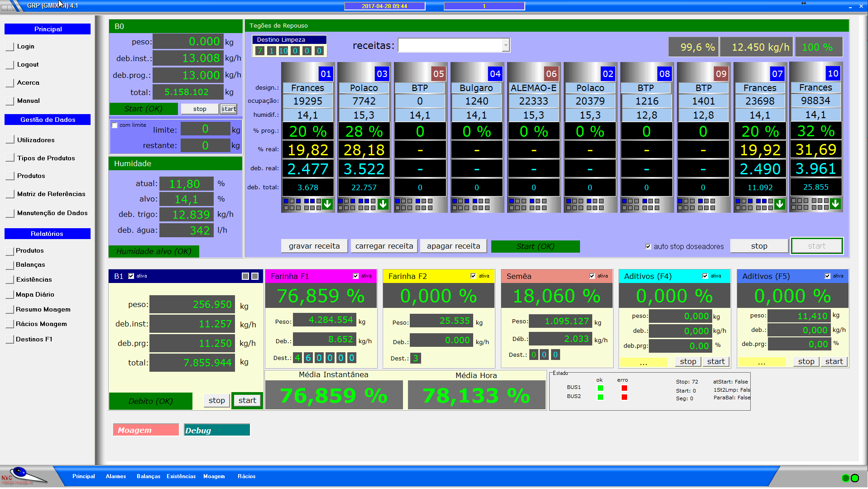
Task: Click the BUS1 red erro indicator
Action: click(x=624, y=388)
